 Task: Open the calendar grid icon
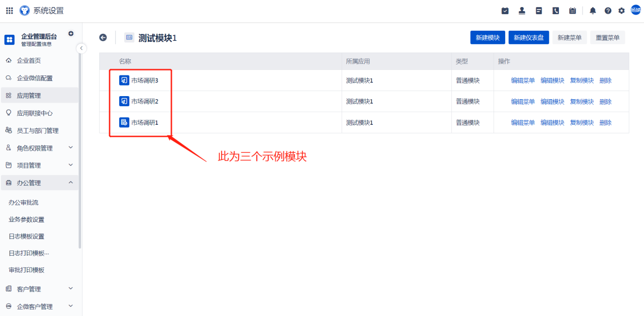coord(573,11)
